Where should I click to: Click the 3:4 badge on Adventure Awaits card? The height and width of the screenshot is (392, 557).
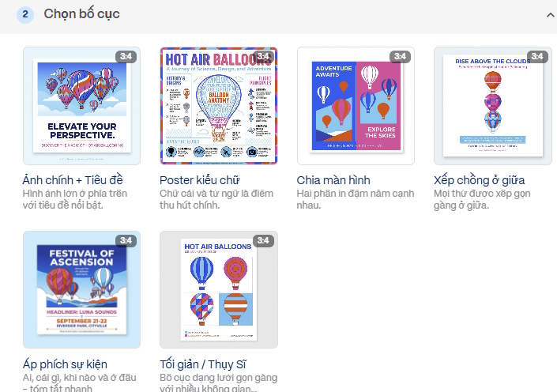click(x=400, y=56)
